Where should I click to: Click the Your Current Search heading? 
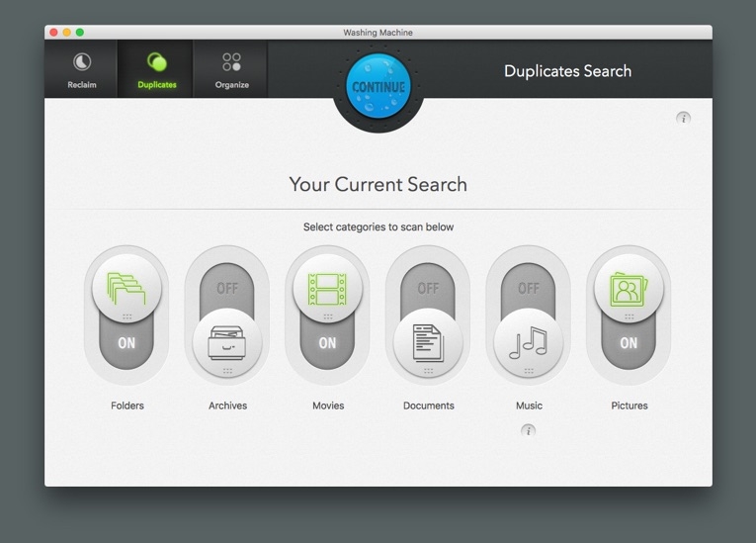(x=378, y=184)
